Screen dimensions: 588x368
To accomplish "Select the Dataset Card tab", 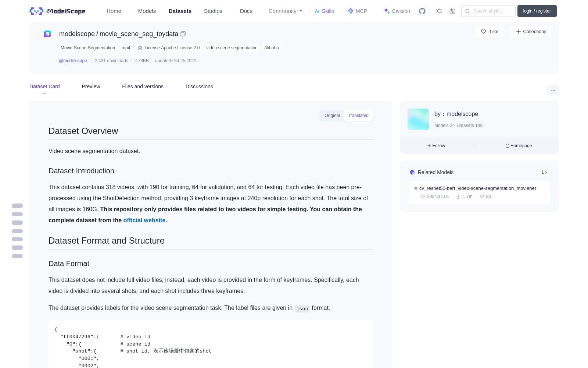I will [44, 86].
